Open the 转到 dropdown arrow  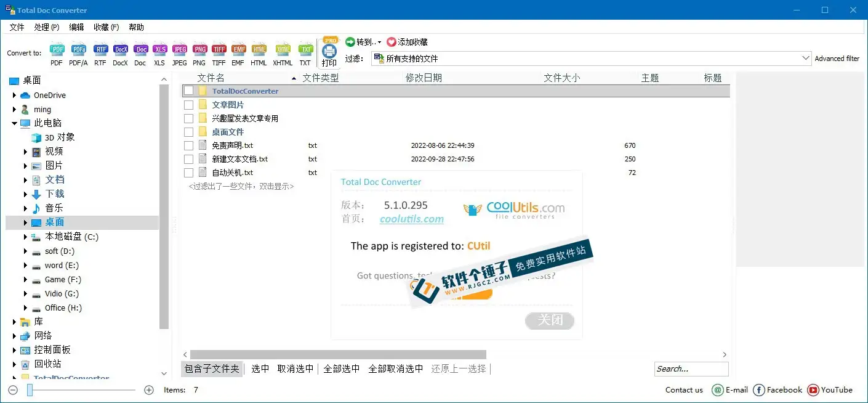(x=379, y=43)
